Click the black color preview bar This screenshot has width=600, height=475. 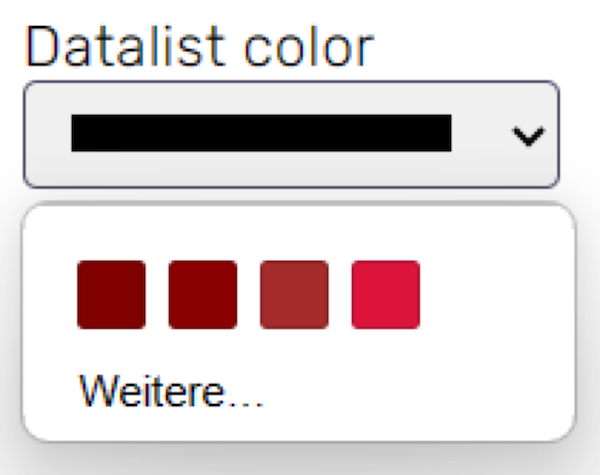261,133
